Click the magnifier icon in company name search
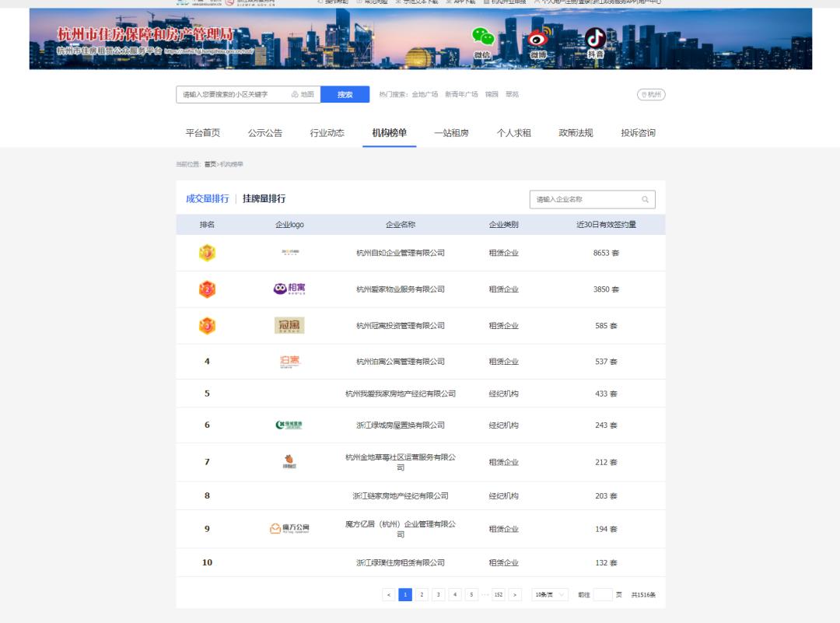The image size is (840, 623). point(645,200)
